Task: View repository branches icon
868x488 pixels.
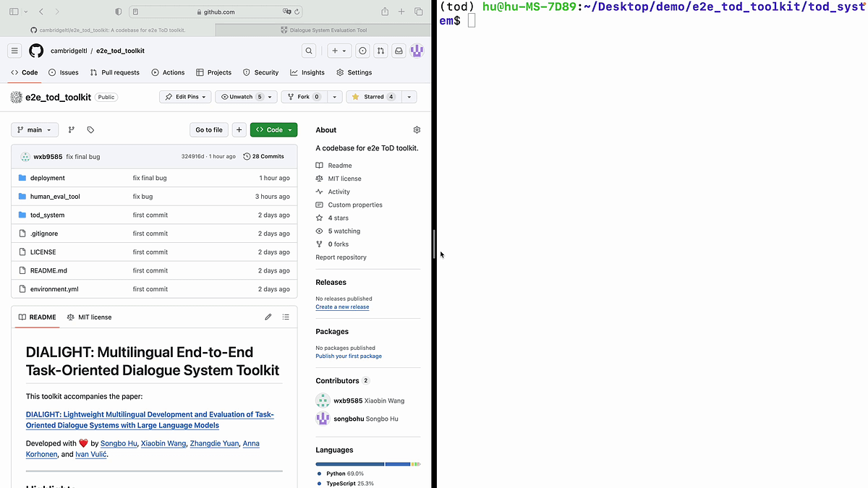Action: (71, 130)
